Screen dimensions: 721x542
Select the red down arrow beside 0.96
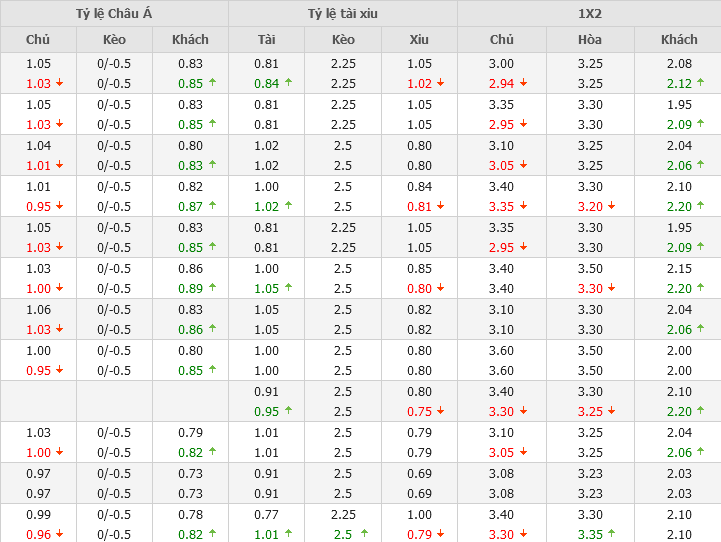click(60, 535)
